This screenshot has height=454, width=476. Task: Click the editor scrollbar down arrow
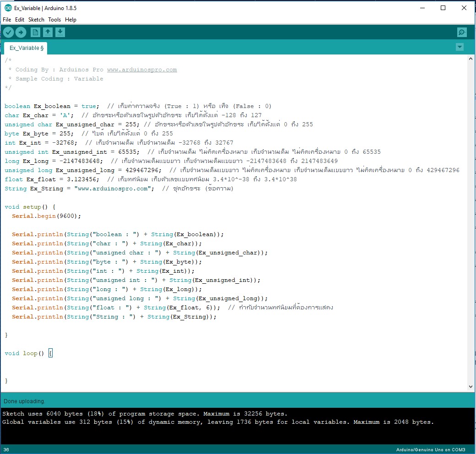[x=471, y=387]
